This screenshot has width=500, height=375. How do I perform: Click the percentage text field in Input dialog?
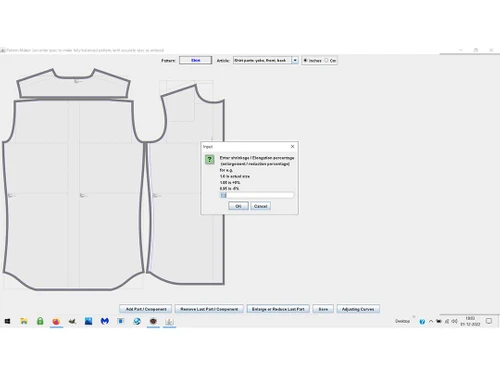click(257, 195)
